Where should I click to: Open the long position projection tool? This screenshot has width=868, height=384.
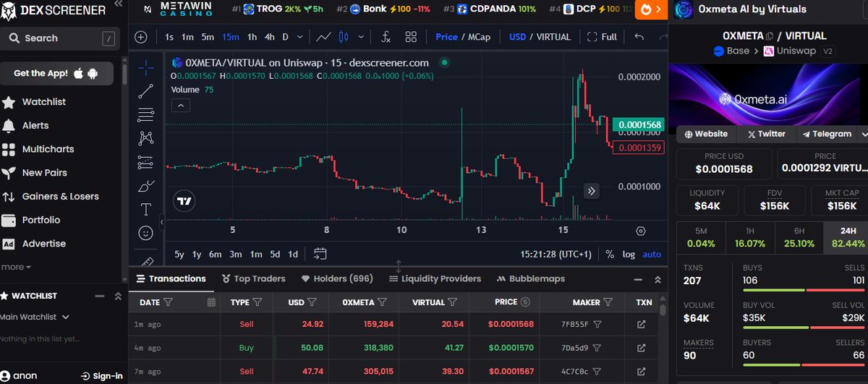[145, 162]
